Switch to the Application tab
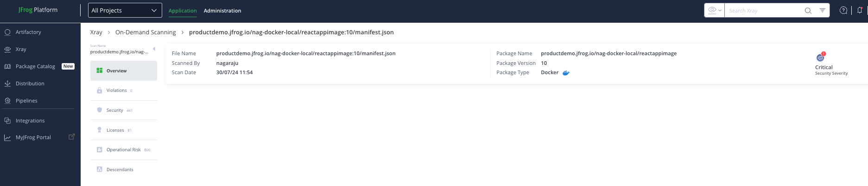This screenshot has width=868, height=186. point(183,11)
